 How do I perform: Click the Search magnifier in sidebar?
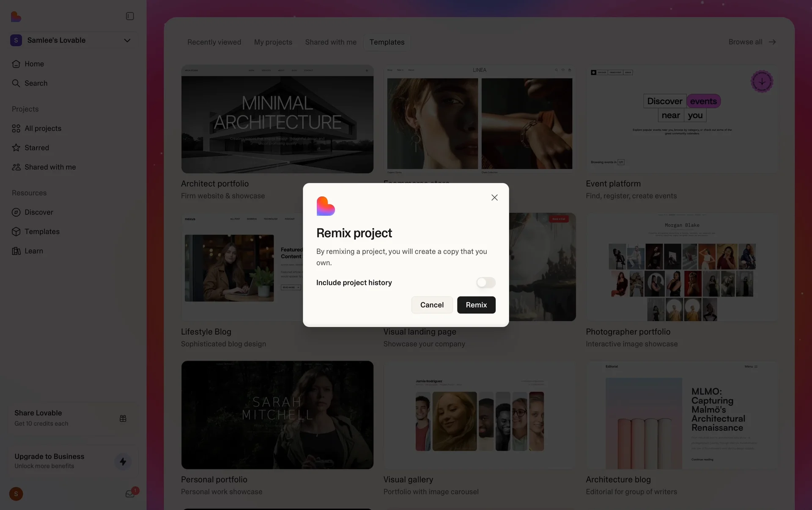(x=16, y=83)
